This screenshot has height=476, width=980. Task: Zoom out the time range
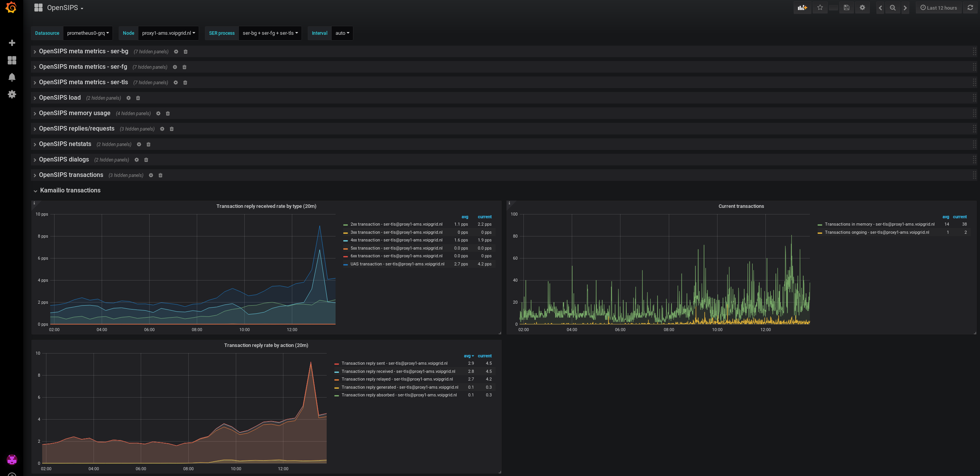[893, 8]
